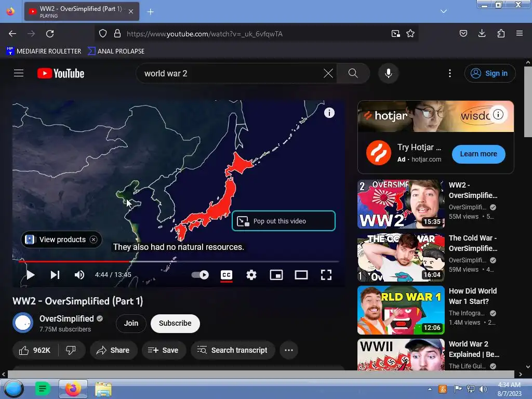
Task: Open Firefox downloads panel
Action: point(482,33)
